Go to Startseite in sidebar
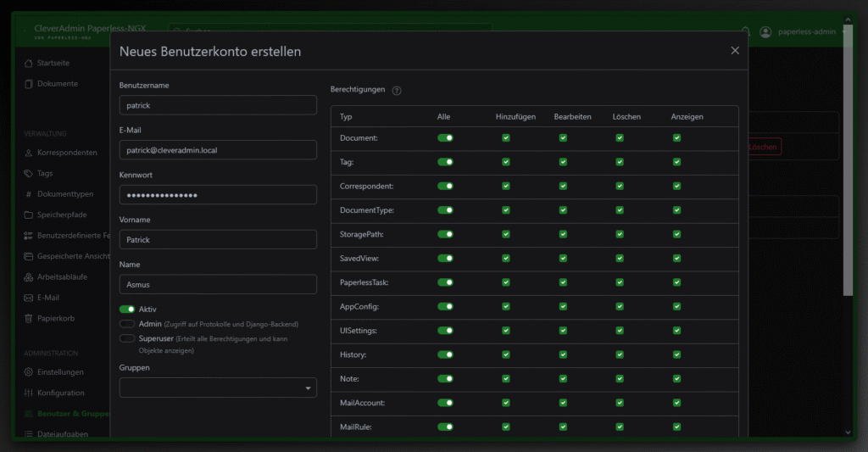The width and height of the screenshot is (868, 452). [53, 64]
